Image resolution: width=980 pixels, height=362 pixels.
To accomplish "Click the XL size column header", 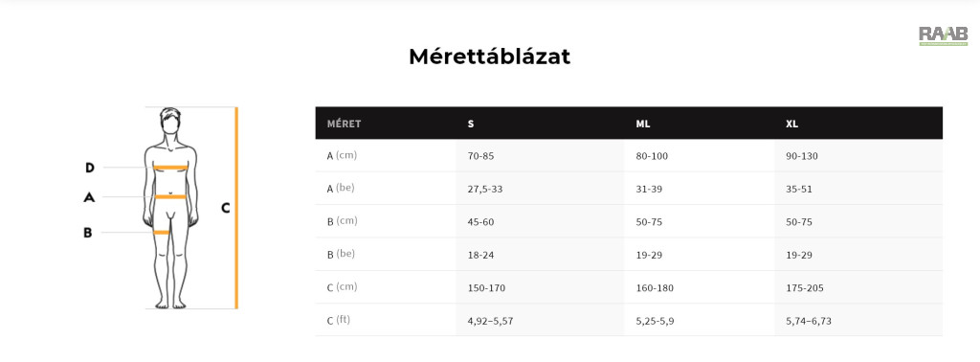I will point(791,124).
